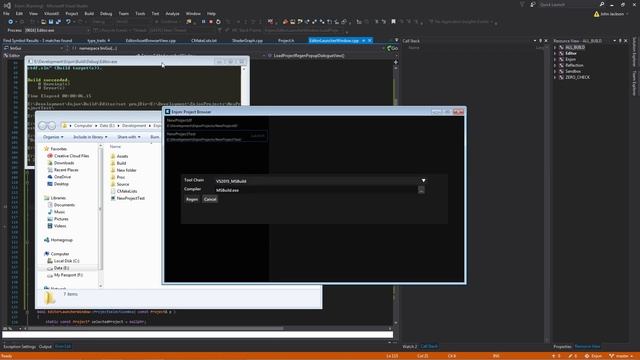Click the Regen button in Project Browser
640x360 pixels.
coord(192,199)
